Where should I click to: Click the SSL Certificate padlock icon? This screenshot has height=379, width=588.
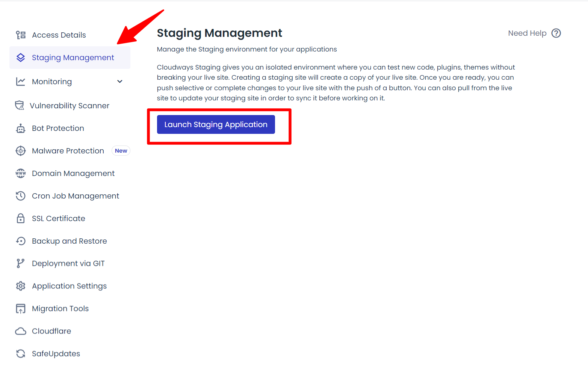[21, 218]
